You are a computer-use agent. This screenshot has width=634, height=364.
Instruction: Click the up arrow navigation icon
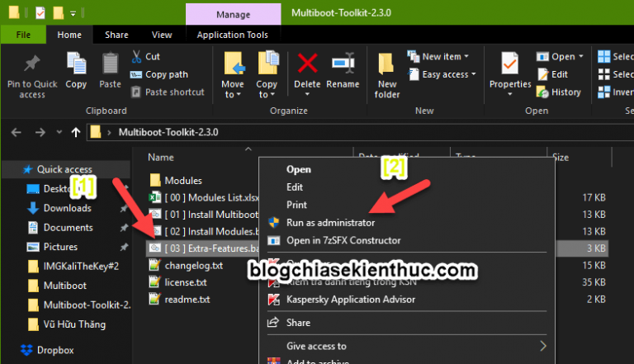(x=76, y=131)
